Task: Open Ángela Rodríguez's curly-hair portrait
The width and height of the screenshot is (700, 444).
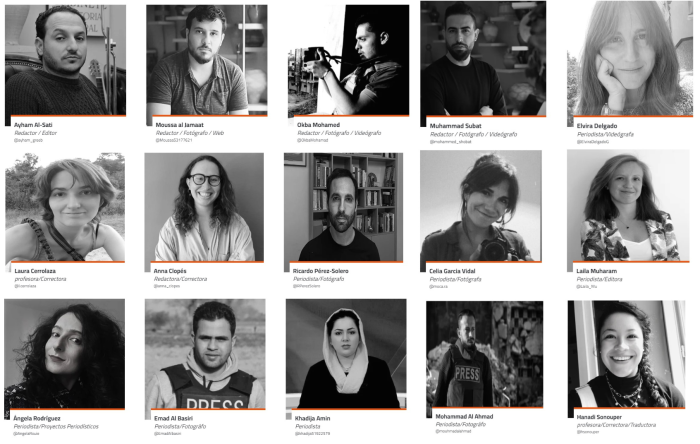Action: 65,354
